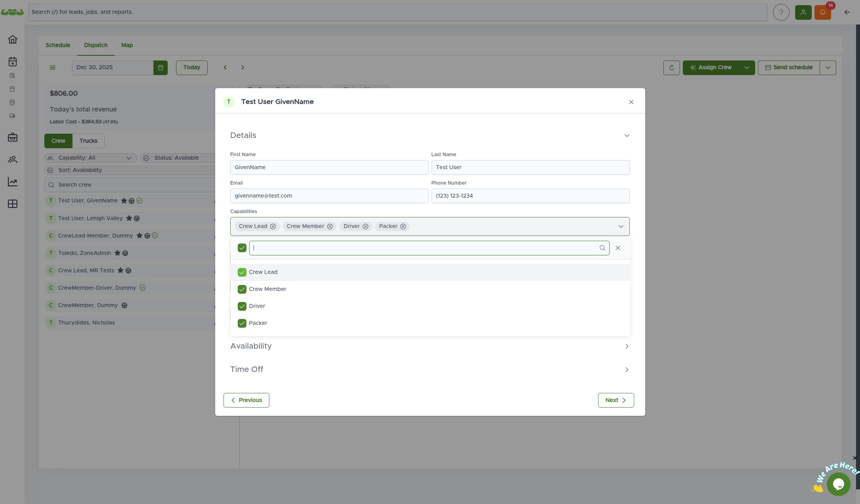Screen dimensions: 860x504
Task: Select the Crew tab
Action: [x=58, y=141]
